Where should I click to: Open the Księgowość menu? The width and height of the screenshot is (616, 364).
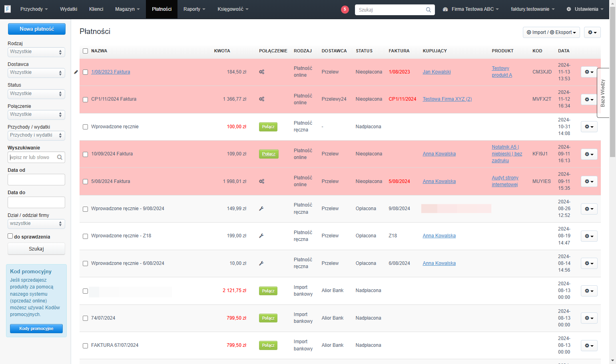(x=233, y=9)
